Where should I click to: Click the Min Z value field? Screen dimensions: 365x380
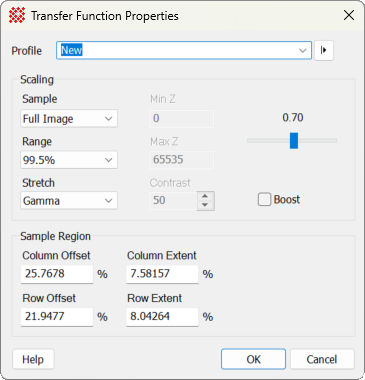(181, 119)
